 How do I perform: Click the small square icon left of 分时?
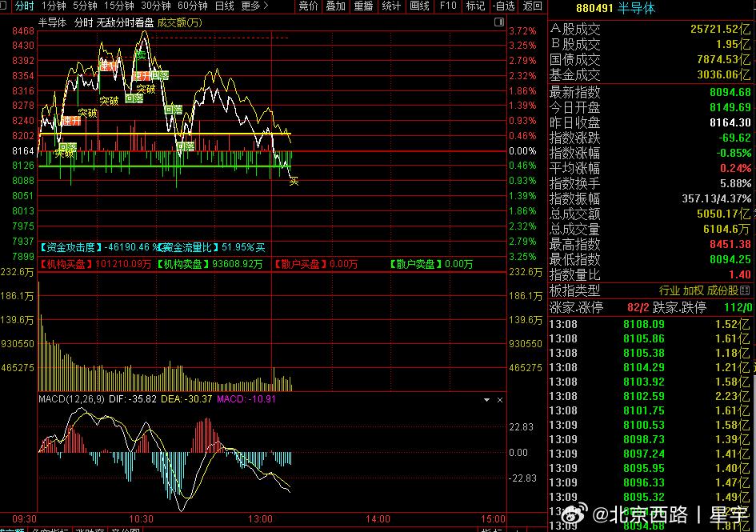[3, 6]
